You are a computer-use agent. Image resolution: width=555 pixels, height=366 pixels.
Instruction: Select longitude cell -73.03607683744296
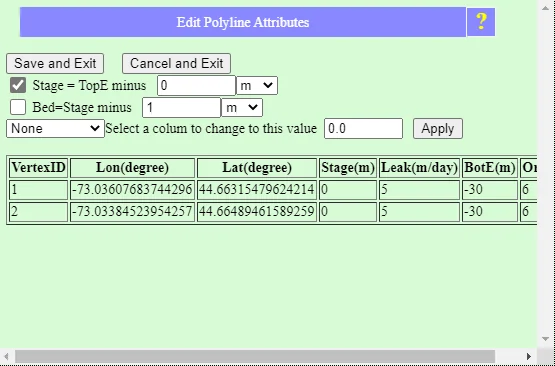click(132, 190)
